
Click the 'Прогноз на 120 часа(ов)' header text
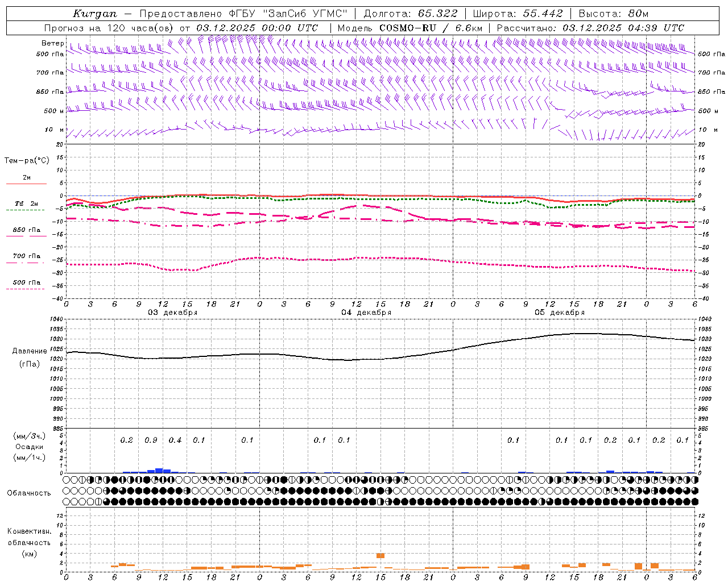click(x=109, y=28)
